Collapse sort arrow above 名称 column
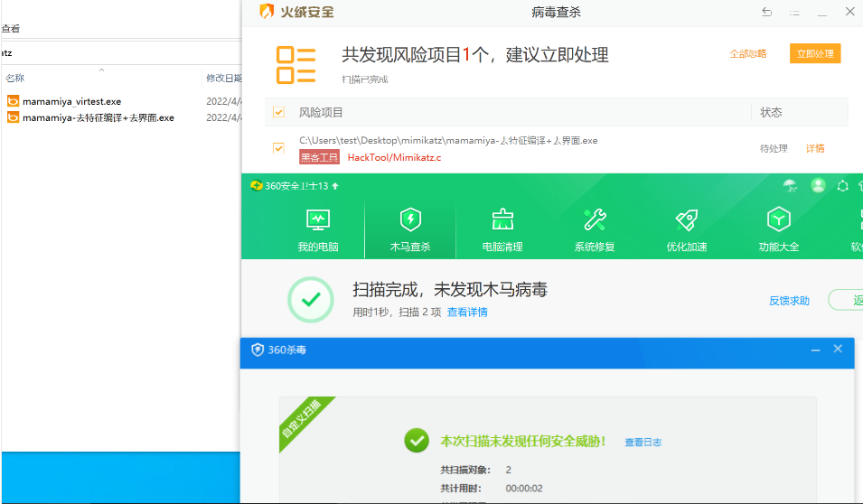 pos(102,70)
